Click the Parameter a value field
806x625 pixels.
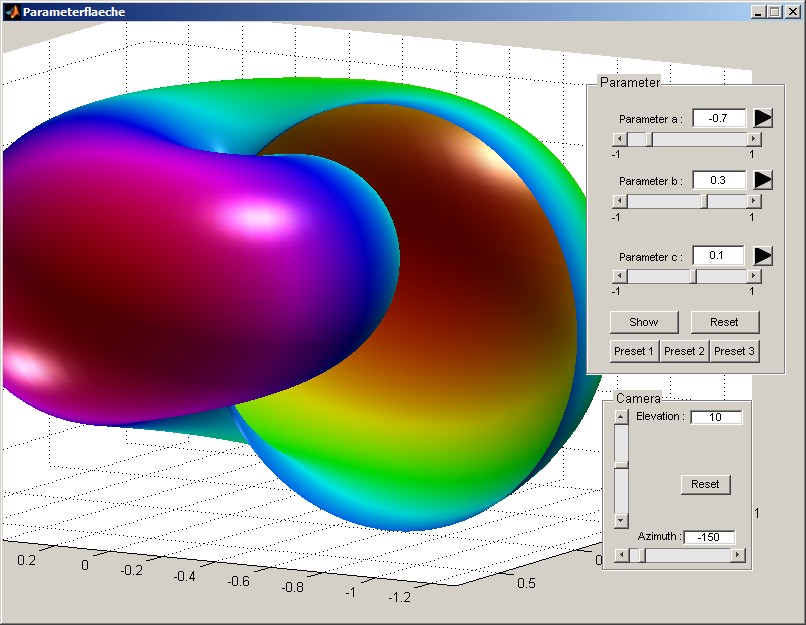[719, 118]
